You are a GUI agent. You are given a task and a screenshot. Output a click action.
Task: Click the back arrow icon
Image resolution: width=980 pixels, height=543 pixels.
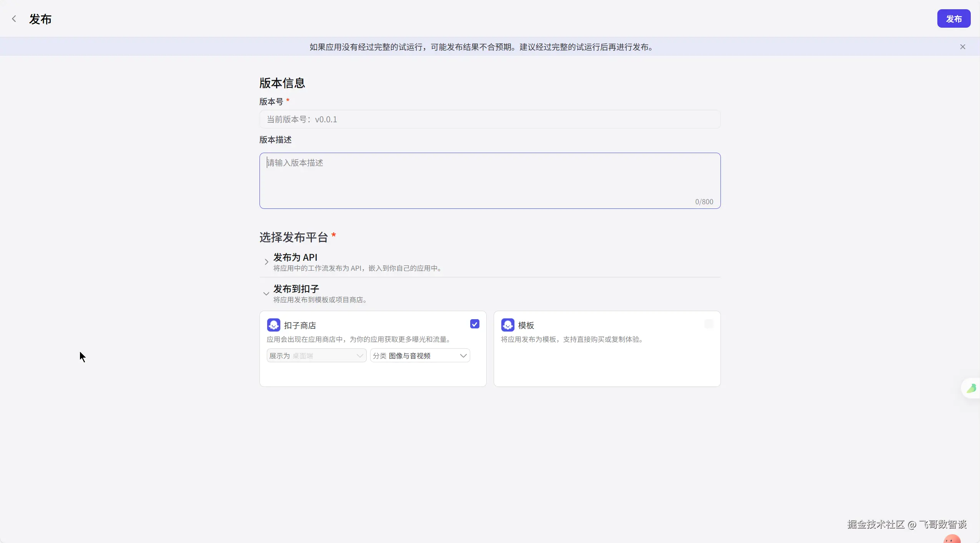point(14,19)
